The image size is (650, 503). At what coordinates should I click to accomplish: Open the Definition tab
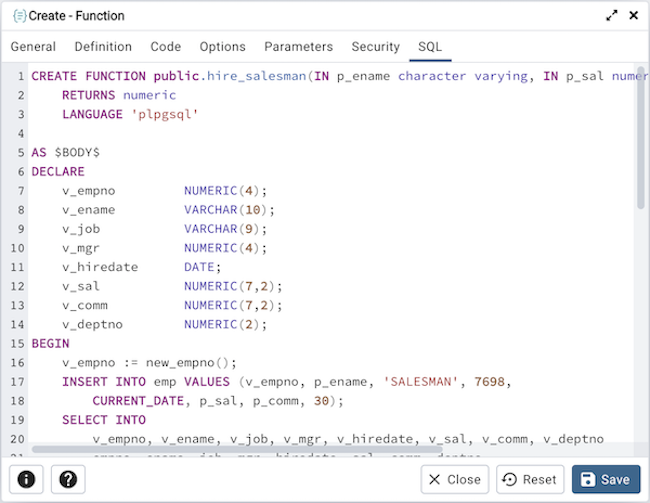tap(103, 47)
